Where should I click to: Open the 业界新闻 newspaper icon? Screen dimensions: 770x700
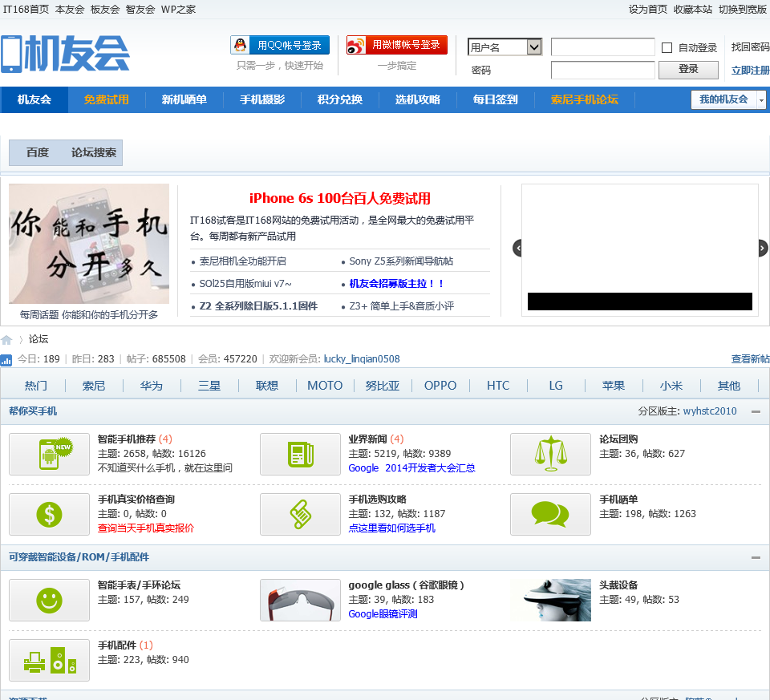point(300,454)
